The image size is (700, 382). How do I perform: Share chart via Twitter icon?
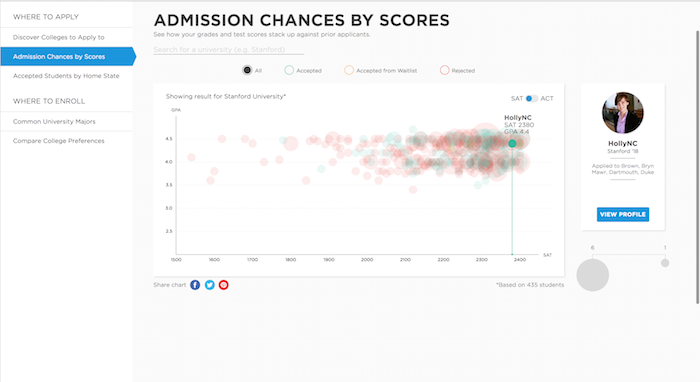[209, 285]
